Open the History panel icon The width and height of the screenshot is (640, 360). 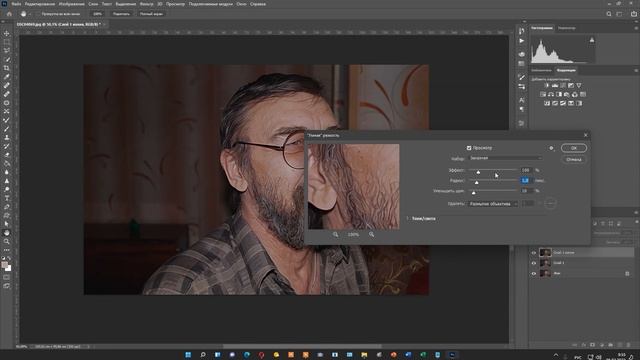522,31
